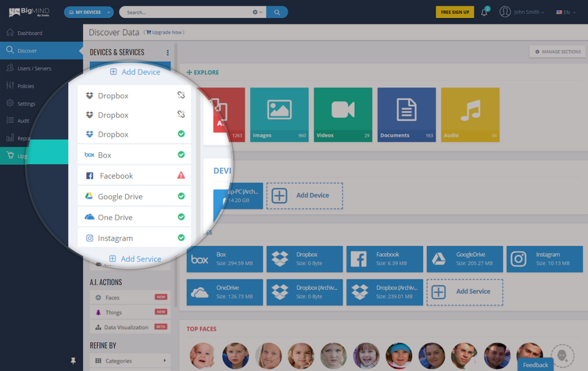
Task: Open Things under A.I. Actions
Action: [x=130, y=312]
